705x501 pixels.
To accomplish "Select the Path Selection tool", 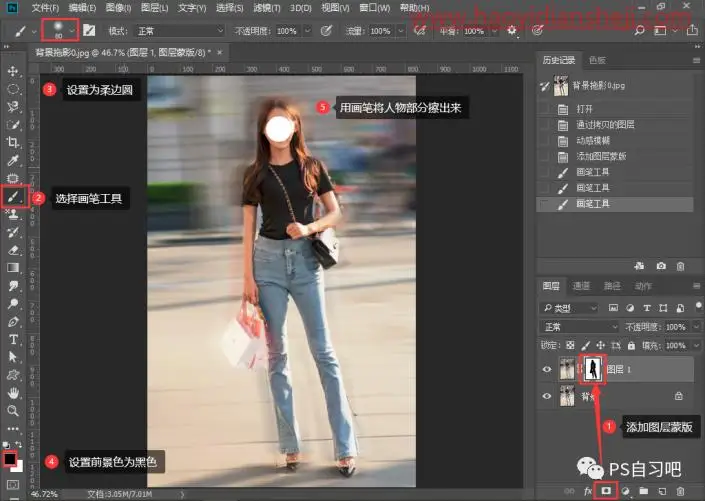I will [13, 357].
